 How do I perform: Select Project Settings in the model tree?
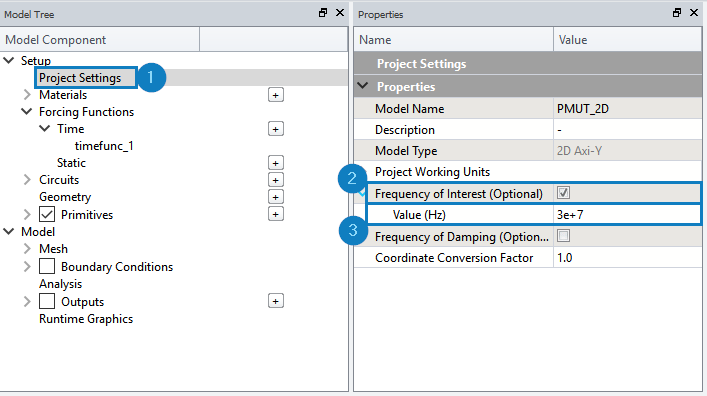(80, 78)
